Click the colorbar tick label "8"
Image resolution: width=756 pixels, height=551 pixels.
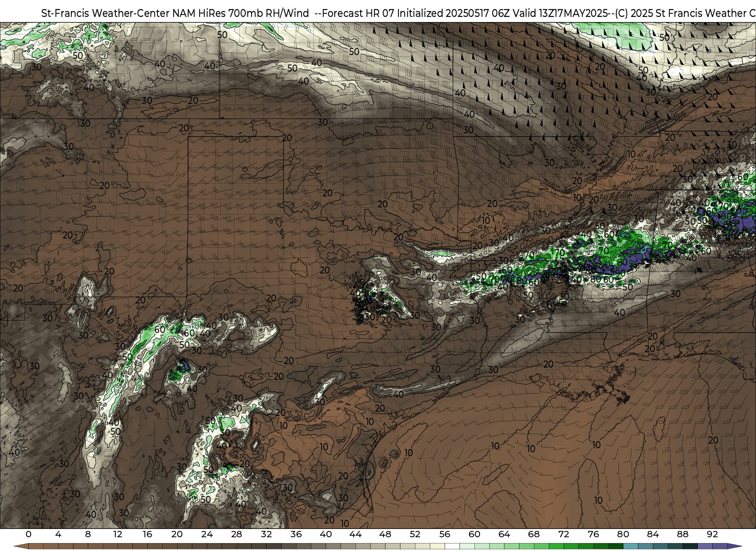coord(88,534)
